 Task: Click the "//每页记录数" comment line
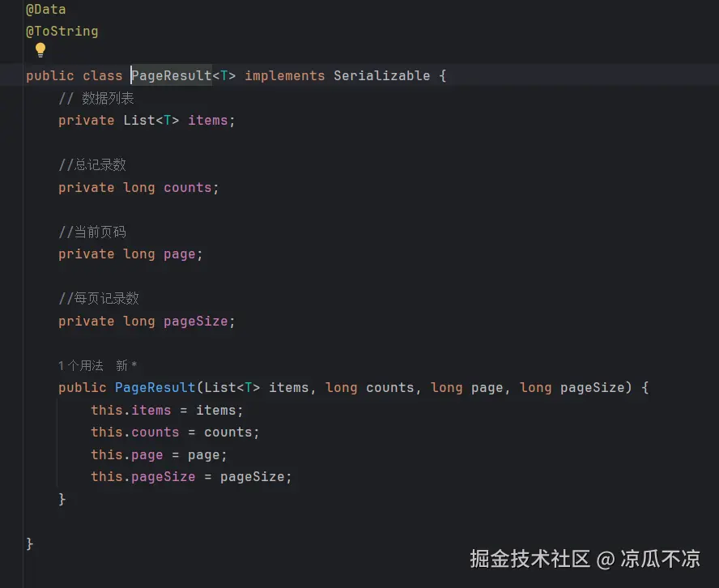click(99, 299)
